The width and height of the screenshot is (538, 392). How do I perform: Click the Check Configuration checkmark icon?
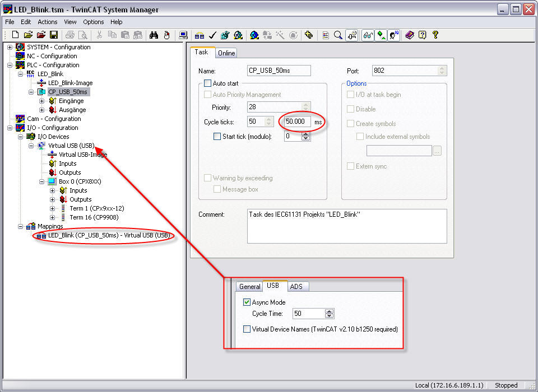point(212,35)
